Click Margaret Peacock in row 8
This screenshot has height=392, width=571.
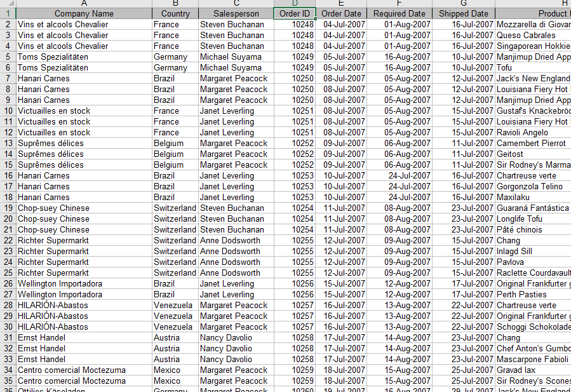(x=236, y=89)
